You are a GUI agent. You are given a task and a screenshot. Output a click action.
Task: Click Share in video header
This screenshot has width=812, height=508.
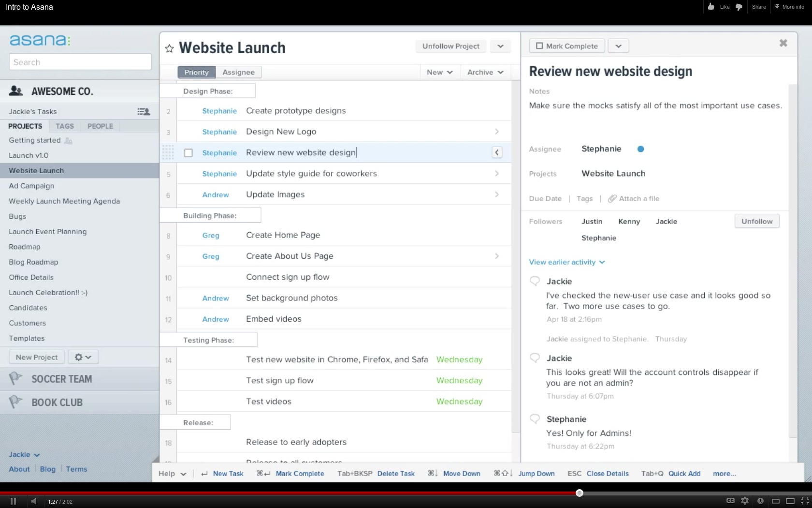point(759,7)
